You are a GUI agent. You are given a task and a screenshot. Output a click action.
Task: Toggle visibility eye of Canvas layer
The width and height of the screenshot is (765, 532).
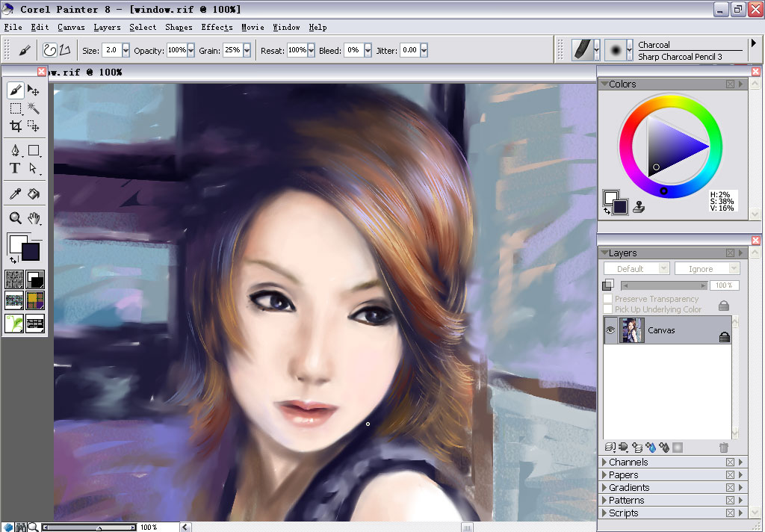pyautogui.click(x=610, y=330)
